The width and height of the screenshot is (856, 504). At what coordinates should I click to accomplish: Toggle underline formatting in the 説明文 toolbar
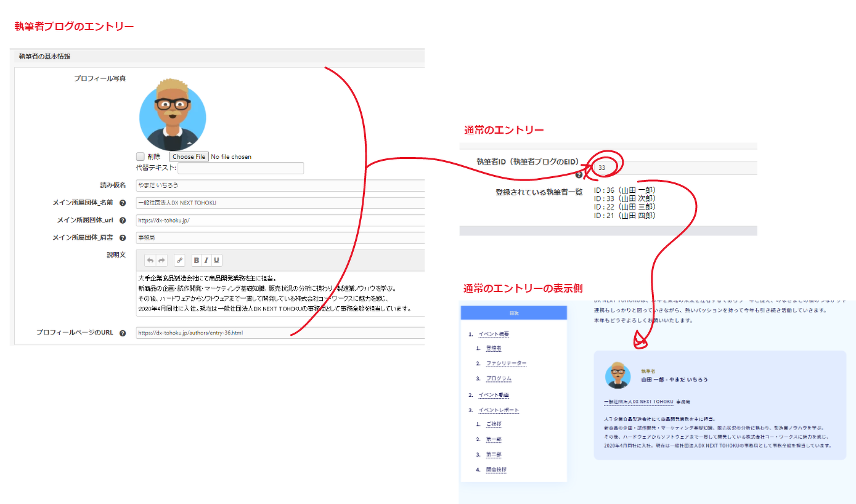[x=216, y=260]
